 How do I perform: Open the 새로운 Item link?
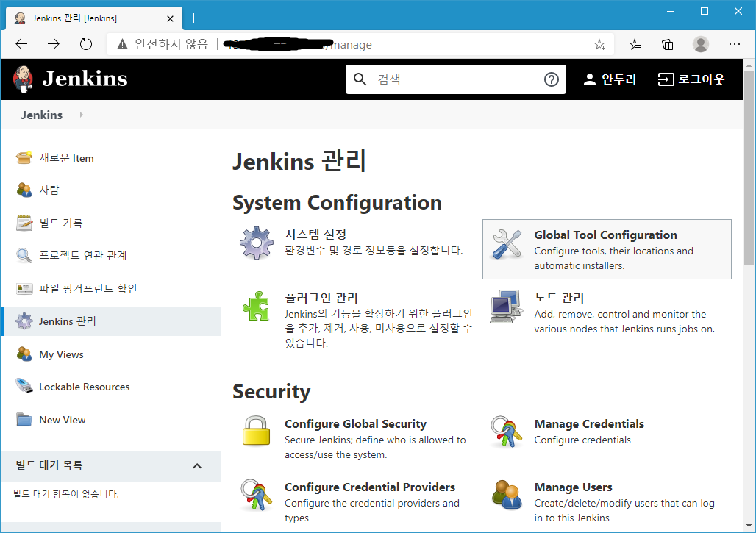[x=66, y=158]
